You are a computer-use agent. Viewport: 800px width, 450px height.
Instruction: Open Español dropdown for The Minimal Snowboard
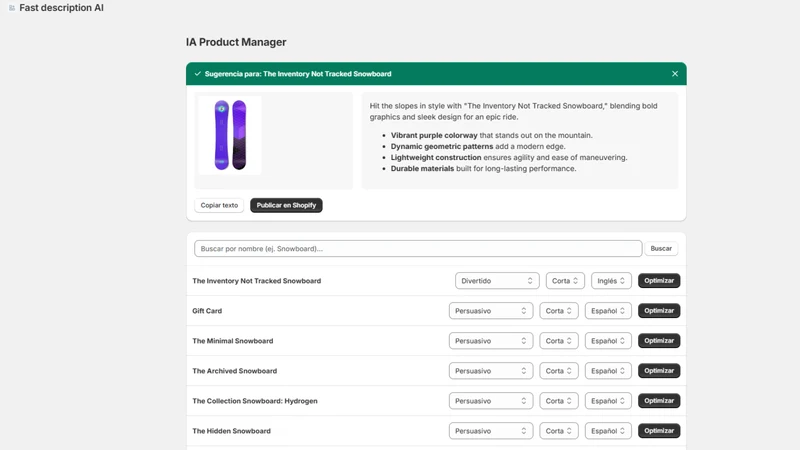[x=608, y=341]
